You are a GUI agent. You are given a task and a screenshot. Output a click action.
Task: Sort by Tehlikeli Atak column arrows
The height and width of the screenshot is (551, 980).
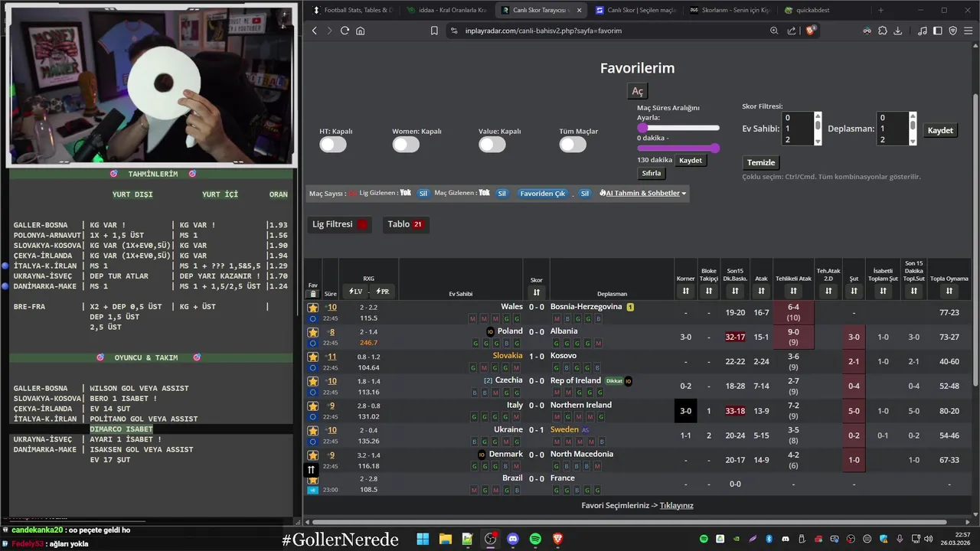pyautogui.click(x=793, y=292)
